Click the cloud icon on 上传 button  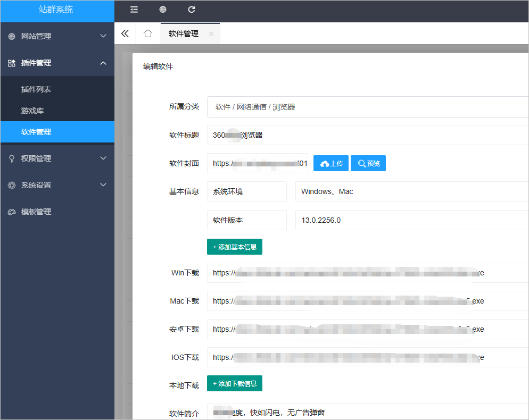click(x=325, y=164)
